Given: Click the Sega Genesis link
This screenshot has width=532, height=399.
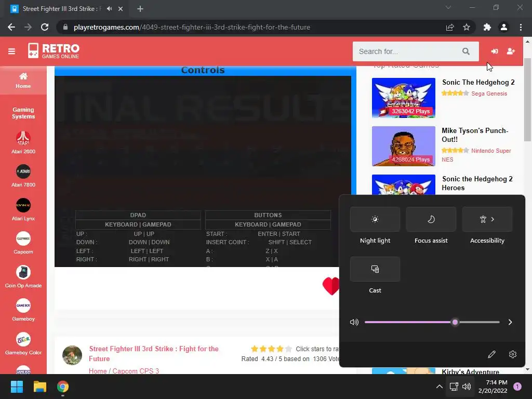Looking at the screenshot, I should pos(489,94).
